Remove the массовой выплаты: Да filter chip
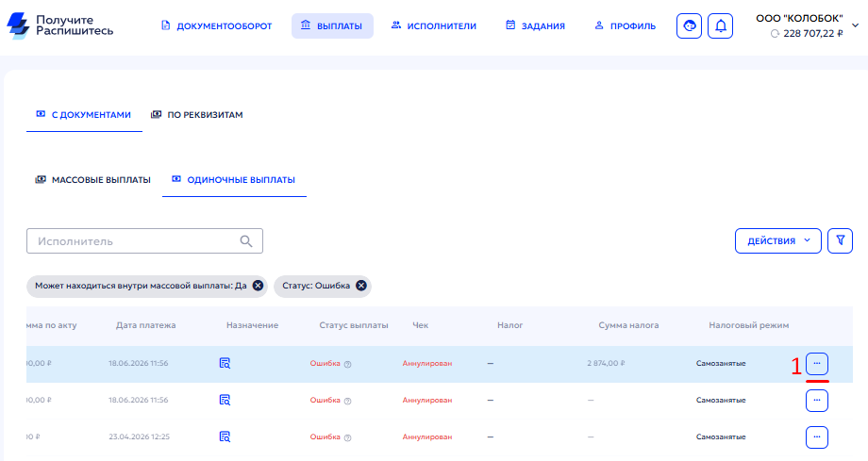 click(258, 286)
